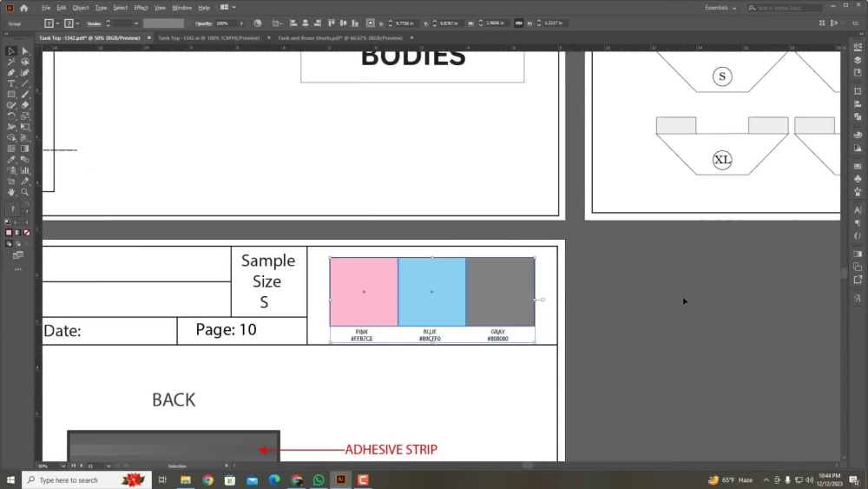Select the gray color swatch on artboard
Image resolution: width=868 pixels, height=489 pixels.
click(500, 292)
